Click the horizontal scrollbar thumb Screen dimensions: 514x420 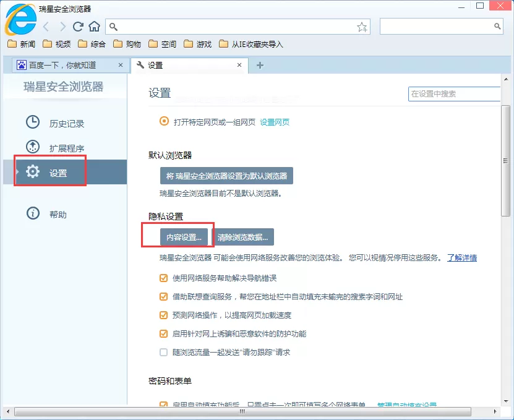point(242,411)
